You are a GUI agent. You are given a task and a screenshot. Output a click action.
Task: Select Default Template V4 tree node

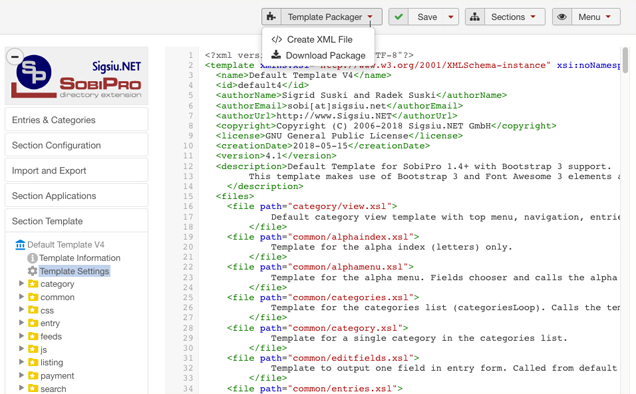tap(66, 245)
